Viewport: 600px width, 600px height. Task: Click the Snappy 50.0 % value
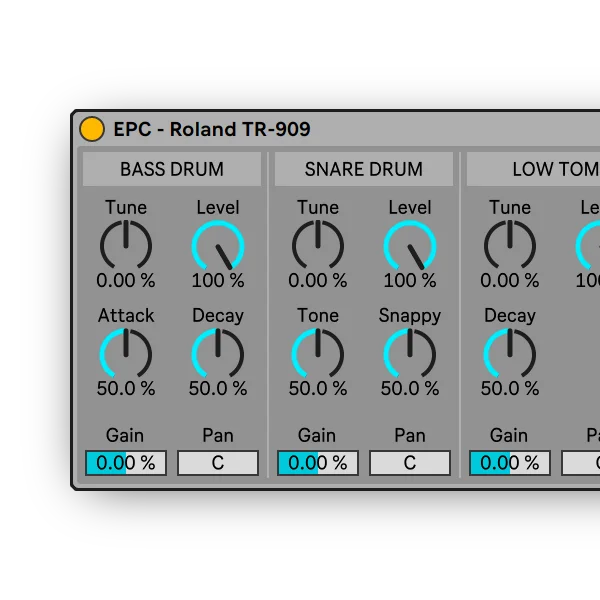(410, 388)
